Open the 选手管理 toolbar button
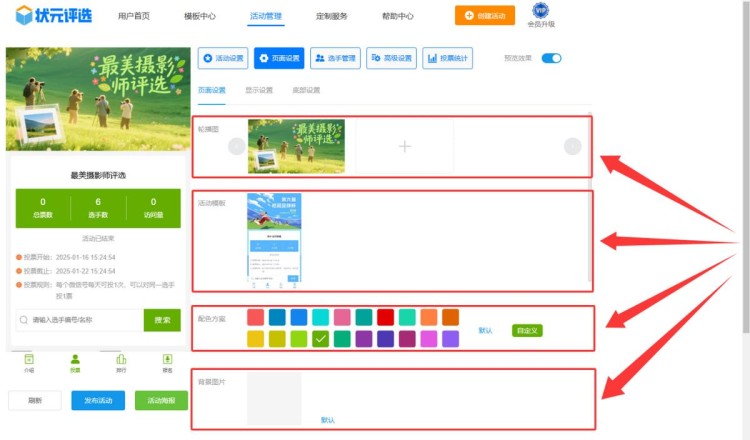The width and height of the screenshot is (750, 440). [335, 58]
